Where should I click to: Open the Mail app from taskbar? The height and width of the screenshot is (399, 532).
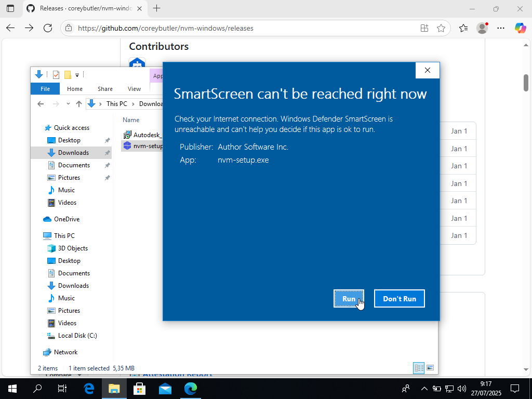pos(165,389)
